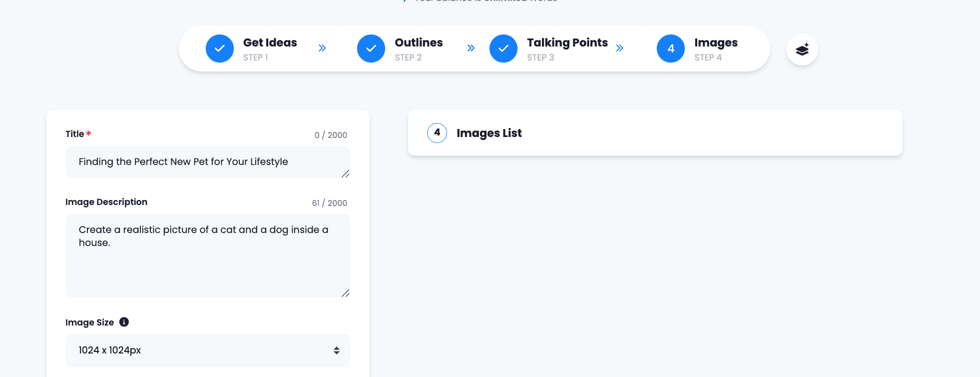Click the Title field resize handle

(345, 173)
